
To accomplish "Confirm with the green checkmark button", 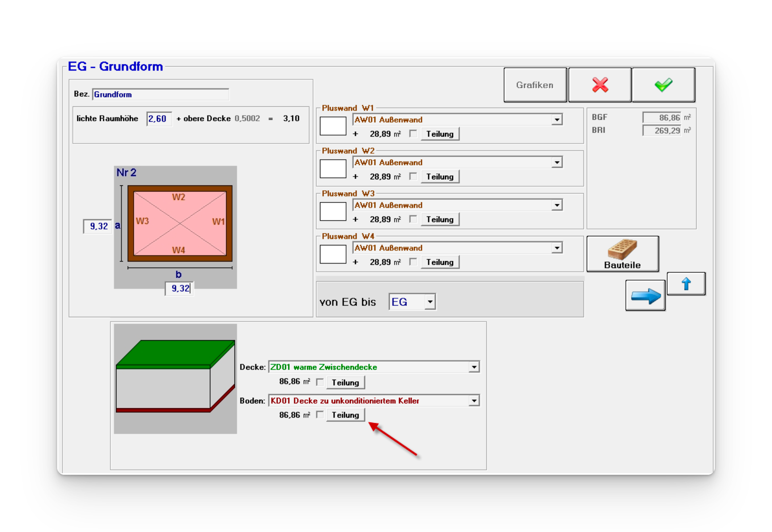I will 663,85.
